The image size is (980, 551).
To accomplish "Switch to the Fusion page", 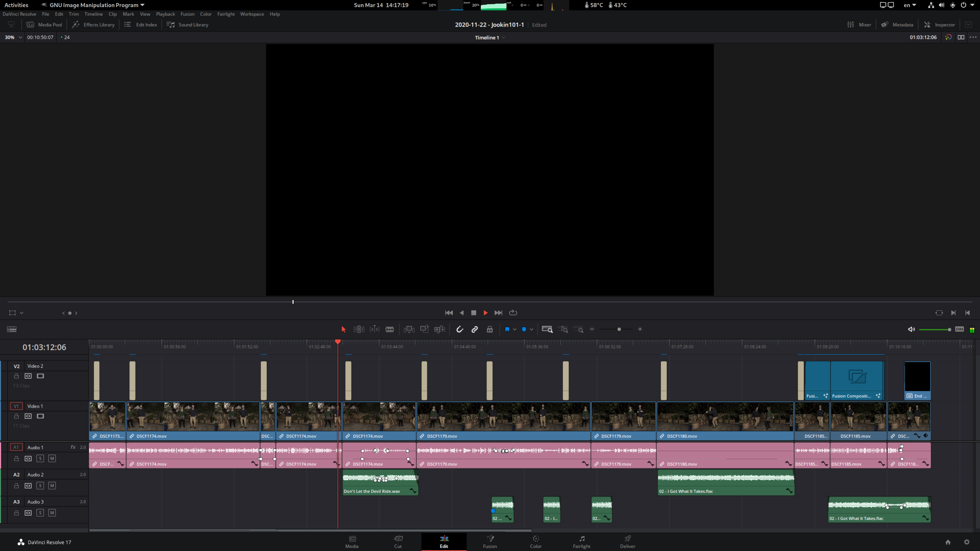I will pos(490,542).
